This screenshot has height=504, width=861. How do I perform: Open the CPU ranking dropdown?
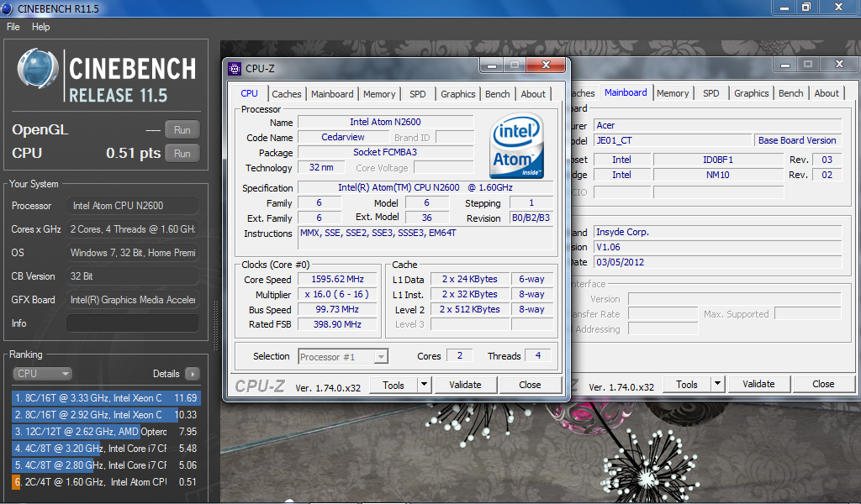[x=42, y=374]
